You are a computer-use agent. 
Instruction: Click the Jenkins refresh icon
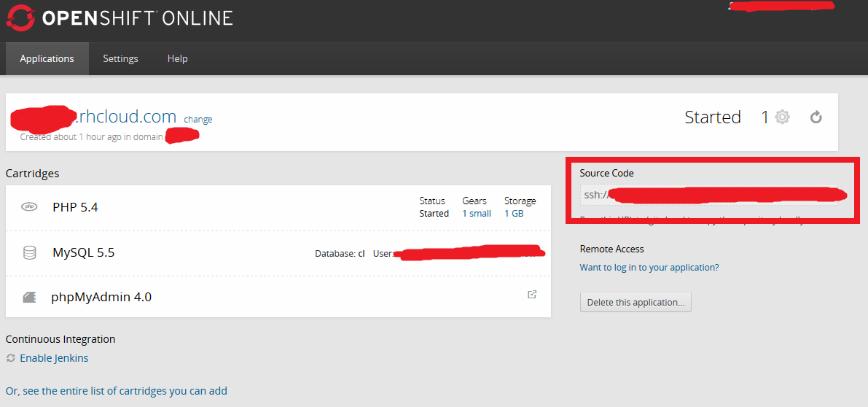pyautogui.click(x=10, y=358)
